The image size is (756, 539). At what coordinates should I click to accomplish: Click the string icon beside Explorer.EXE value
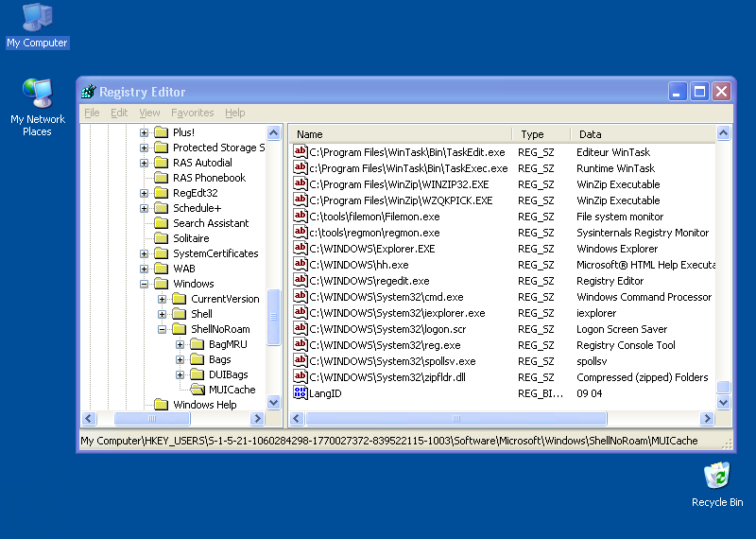300,249
